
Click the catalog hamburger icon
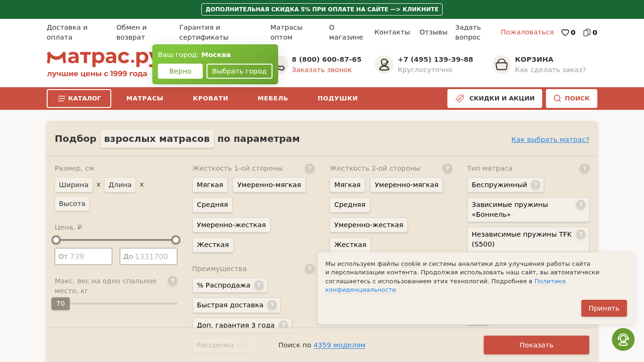click(x=62, y=99)
